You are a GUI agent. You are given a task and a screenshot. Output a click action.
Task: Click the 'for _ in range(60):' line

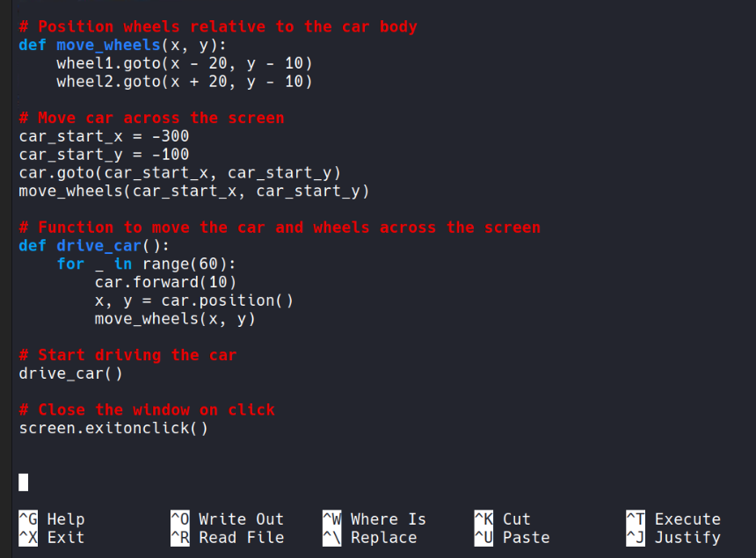(147, 265)
